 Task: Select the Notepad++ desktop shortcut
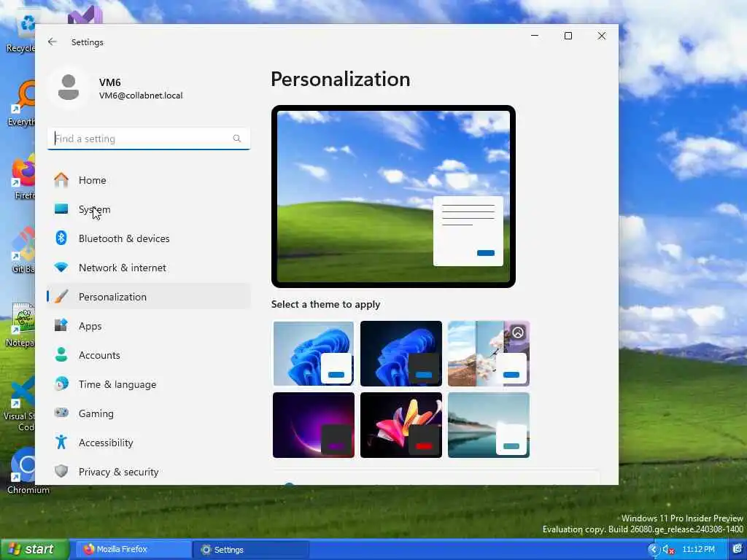pyautogui.click(x=21, y=324)
